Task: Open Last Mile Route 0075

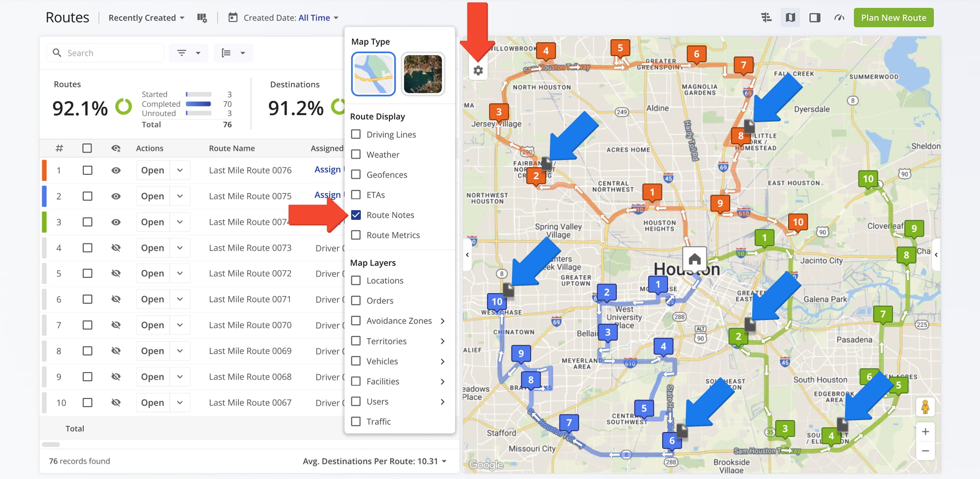Action: [153, 196]
